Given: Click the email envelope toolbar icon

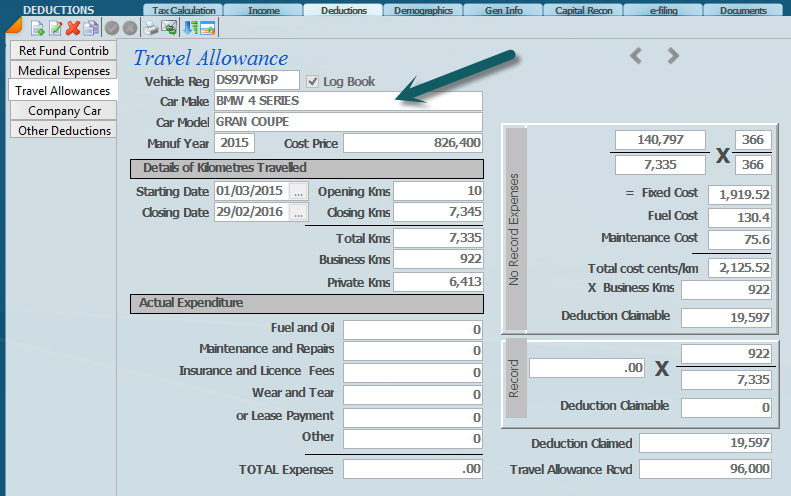Looking at the screenshot, I should pos(169,28).
